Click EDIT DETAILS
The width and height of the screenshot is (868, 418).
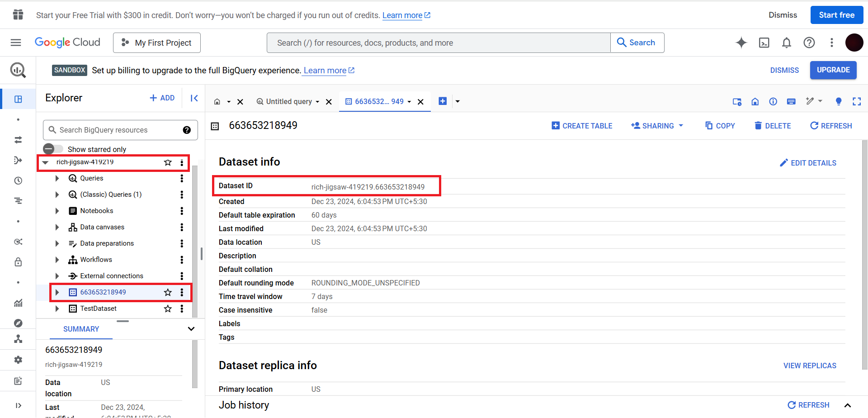808,163
